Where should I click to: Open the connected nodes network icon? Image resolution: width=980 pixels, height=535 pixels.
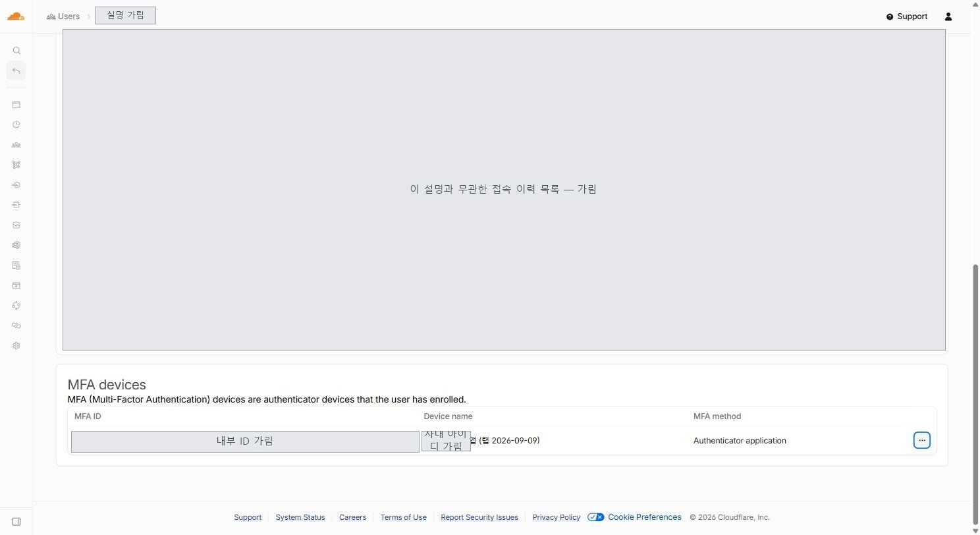pos(16,165)
